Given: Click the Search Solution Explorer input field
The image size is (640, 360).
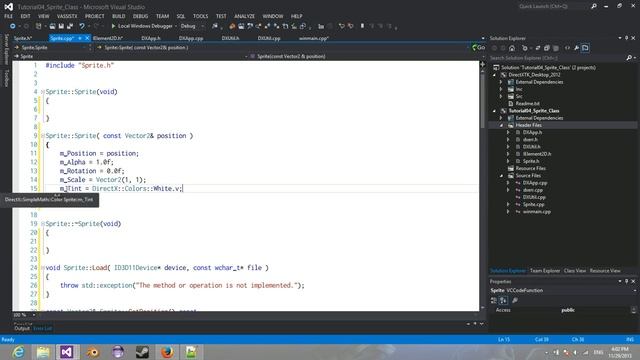Looking at the screenshot, I should (x=557, y=58).
